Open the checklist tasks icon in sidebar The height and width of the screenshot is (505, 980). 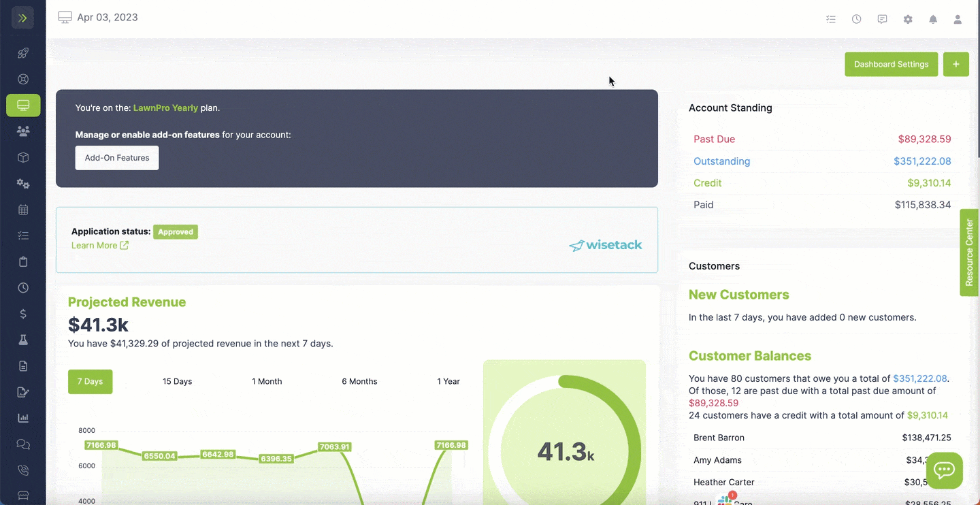[x=23, y=235]
